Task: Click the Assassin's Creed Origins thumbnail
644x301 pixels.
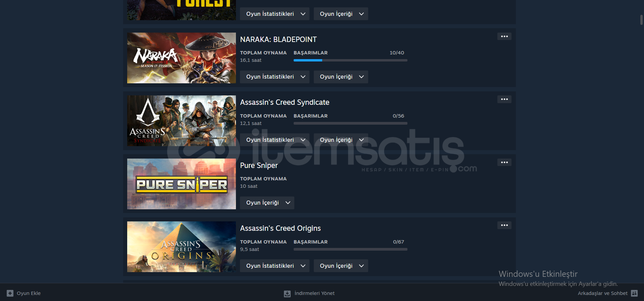Action: [x=182, y=247]
